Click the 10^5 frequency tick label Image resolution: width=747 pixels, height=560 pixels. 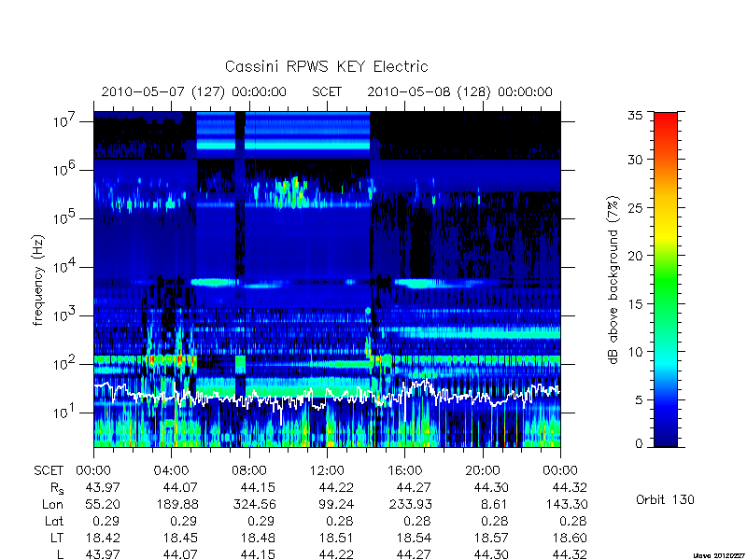pos(65,218)
